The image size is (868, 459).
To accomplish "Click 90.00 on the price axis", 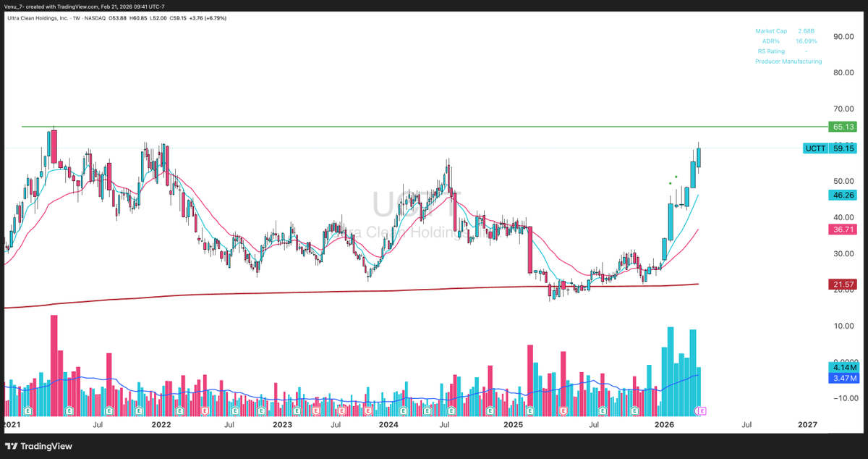I will (x=843, y=36).
